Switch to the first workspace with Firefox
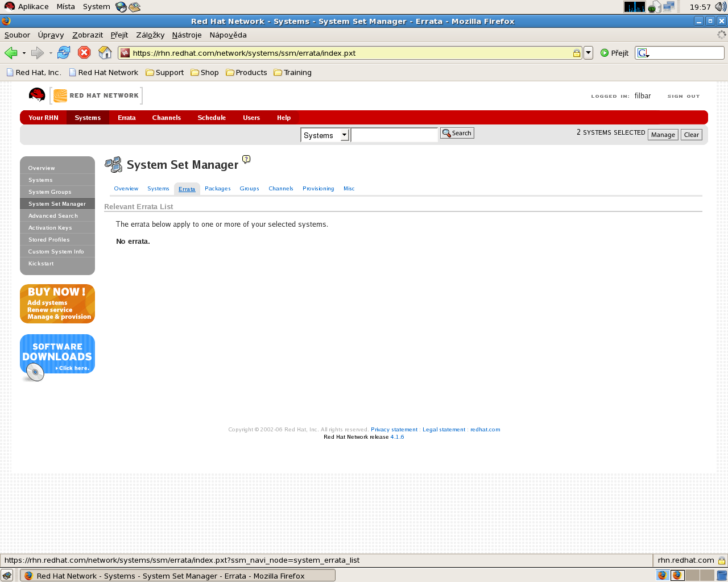This screenshot has height=582, width=728. click(662, 575)
